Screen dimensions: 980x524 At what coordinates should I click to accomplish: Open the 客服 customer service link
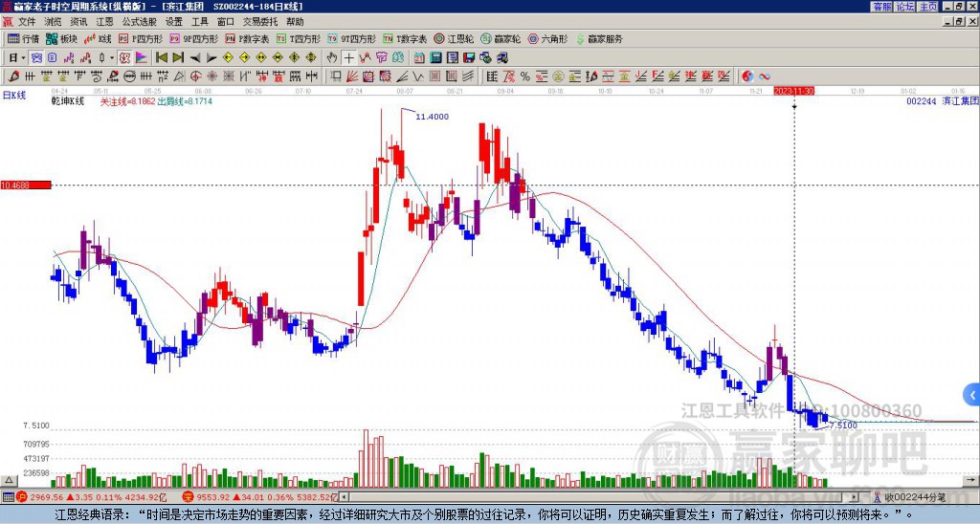click(x=881, y=7)
